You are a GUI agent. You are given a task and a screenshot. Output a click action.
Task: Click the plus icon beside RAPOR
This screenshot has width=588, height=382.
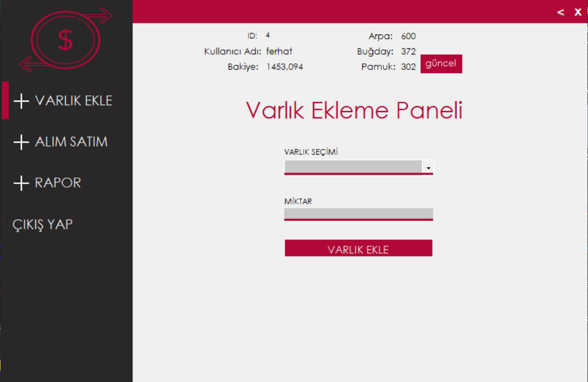[x=21, y=183]
